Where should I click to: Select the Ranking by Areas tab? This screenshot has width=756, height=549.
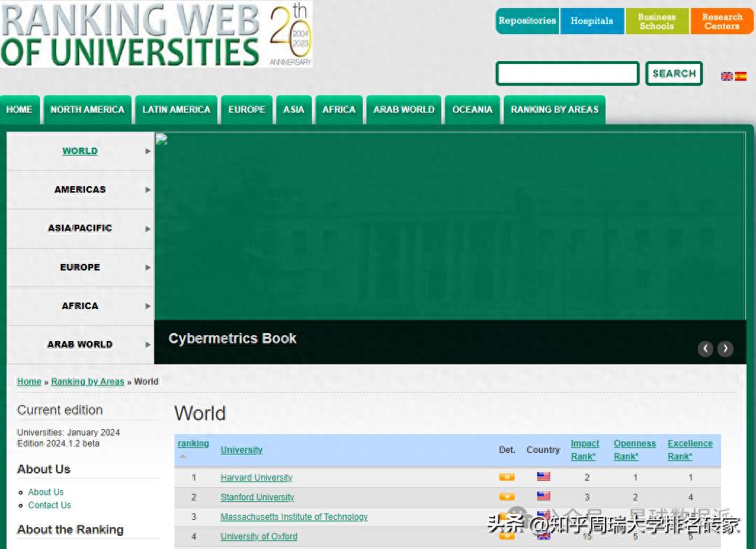pos(554,110)
